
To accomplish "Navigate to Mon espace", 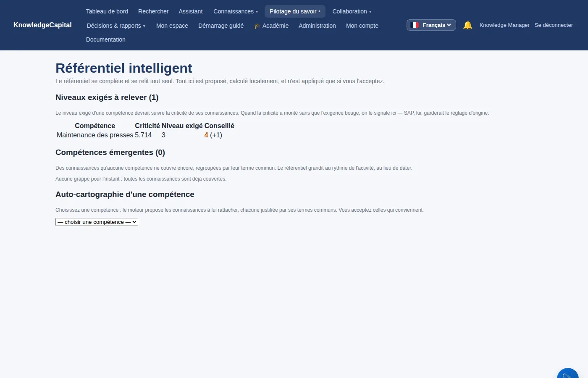I will (172, 26).
